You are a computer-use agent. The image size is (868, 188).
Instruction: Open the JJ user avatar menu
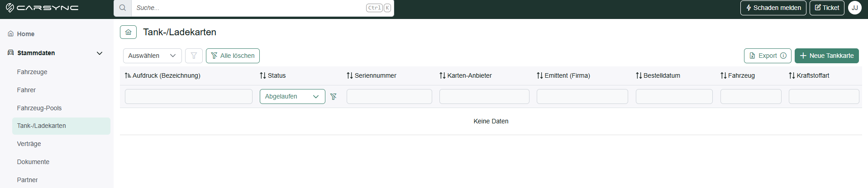(x=855, y=8)
